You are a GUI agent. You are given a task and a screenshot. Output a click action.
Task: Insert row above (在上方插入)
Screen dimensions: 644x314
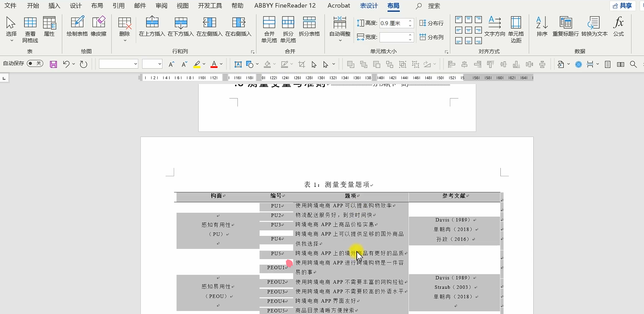[x=152, y=27]
